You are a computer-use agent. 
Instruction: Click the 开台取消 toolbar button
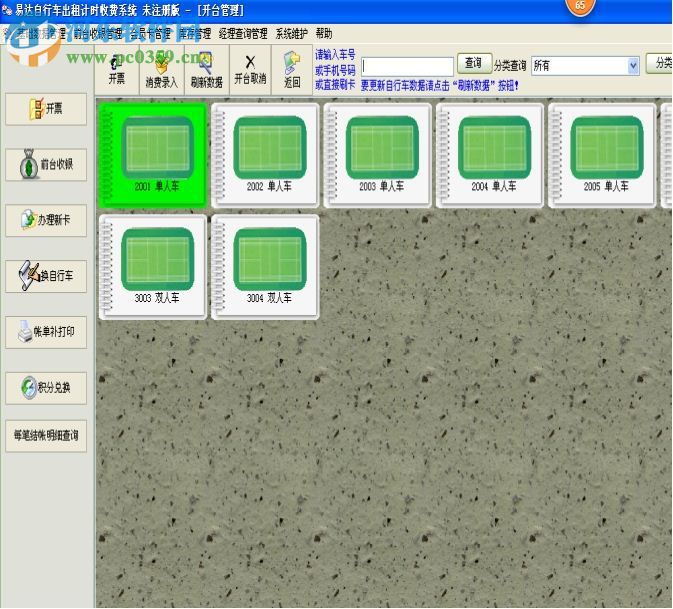(250, 70)
